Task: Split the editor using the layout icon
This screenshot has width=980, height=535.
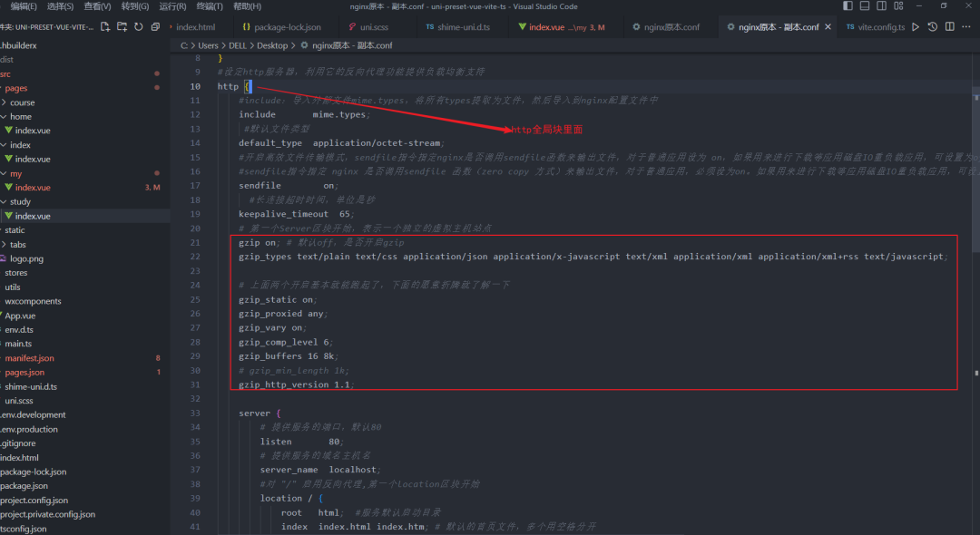Action: (949, 26)
